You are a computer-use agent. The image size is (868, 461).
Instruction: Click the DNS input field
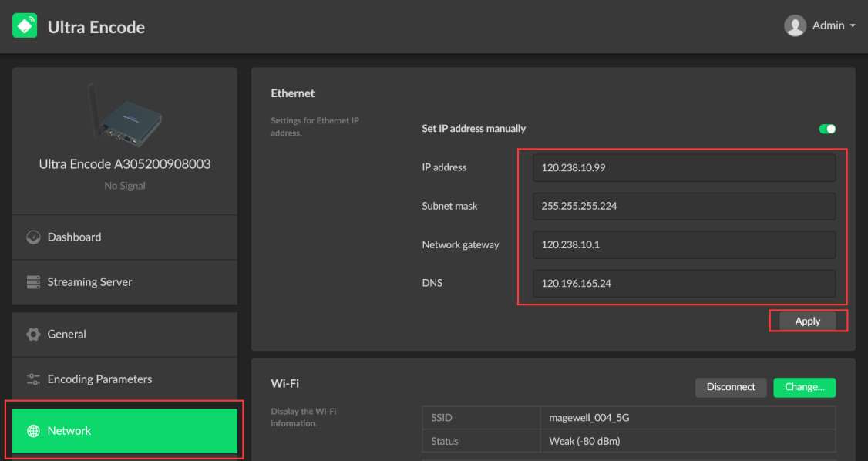[x=684, y=283]
